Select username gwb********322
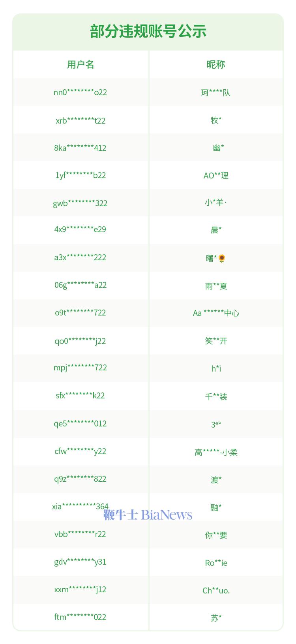This screenshot has width=296, height=644. point(80,203)
